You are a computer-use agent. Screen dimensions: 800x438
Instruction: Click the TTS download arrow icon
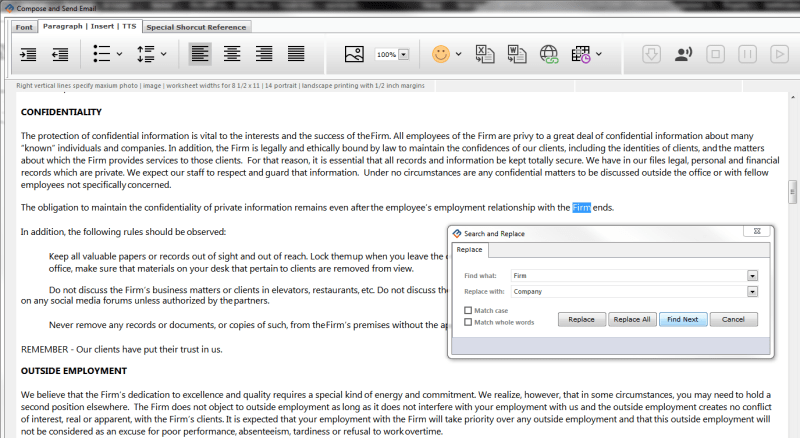[652, 54]
